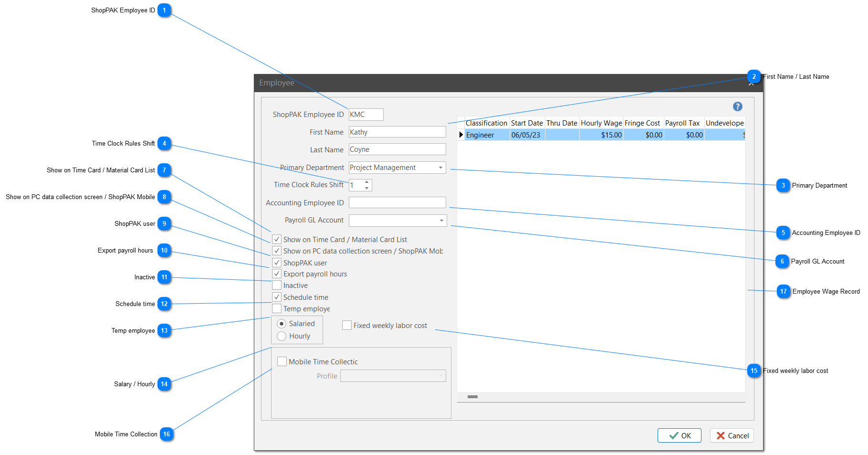Click annotation marker 3 for Primary Department
This screenshot has width=868, height=455.
tap(783, 185)
